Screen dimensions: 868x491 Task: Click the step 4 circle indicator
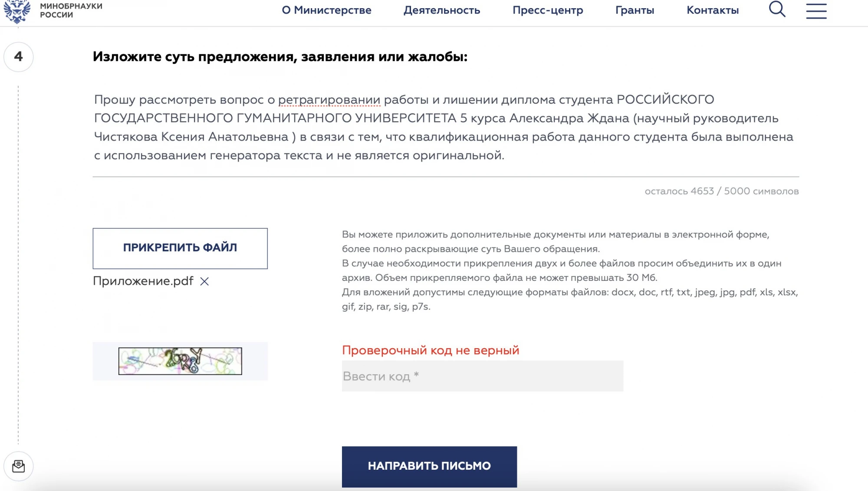tap(19, 56)
